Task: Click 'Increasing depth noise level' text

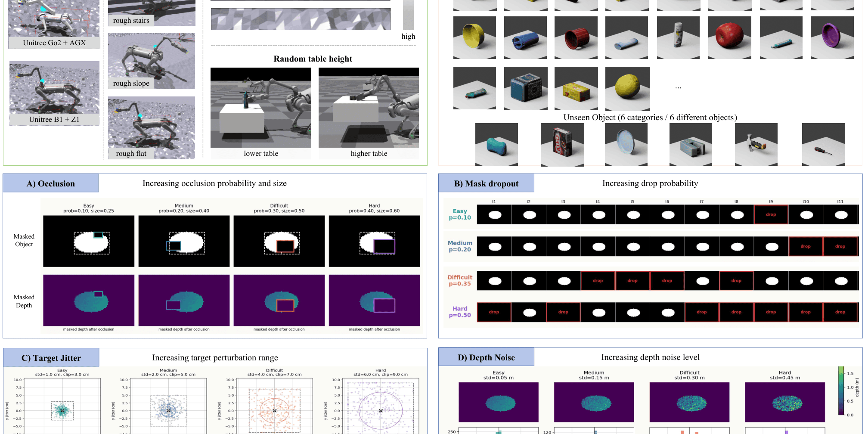Action: 650,357
